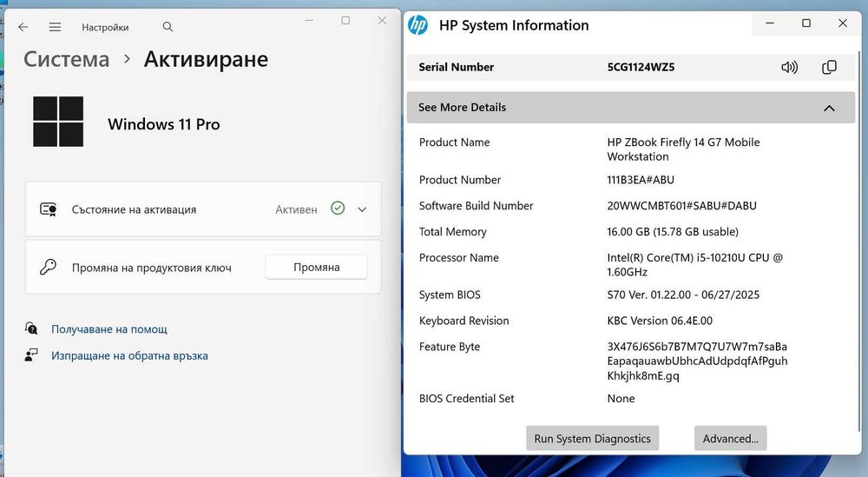Image resolution: width=868 pixels, height=477 pixels.
Task: Click the Feature Byte value string
Action: 697,361
